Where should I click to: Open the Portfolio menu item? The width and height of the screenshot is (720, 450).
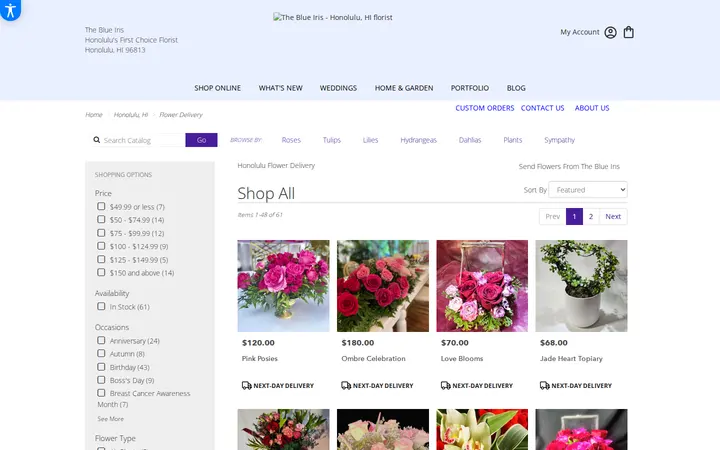470,88
